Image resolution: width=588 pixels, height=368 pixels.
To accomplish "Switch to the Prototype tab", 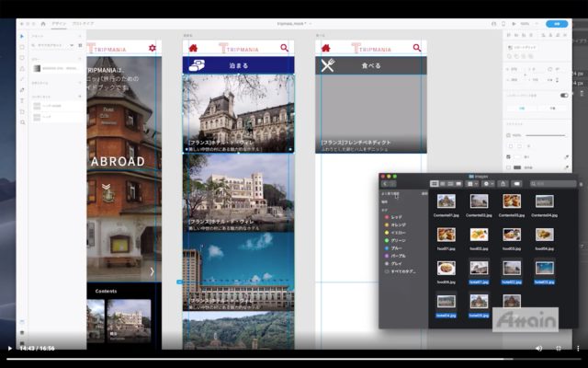I will click(x=82, y=23).
